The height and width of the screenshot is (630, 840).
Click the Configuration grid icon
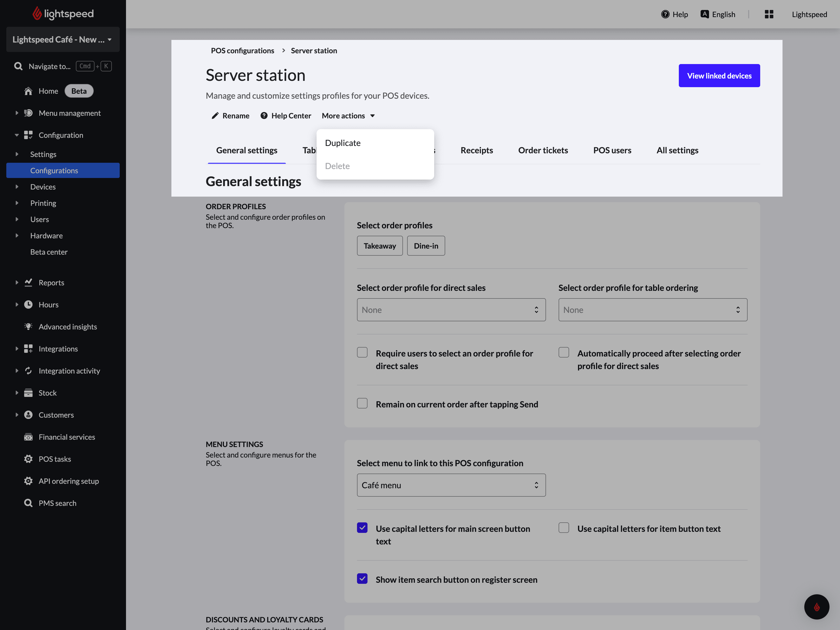point(28,135)
